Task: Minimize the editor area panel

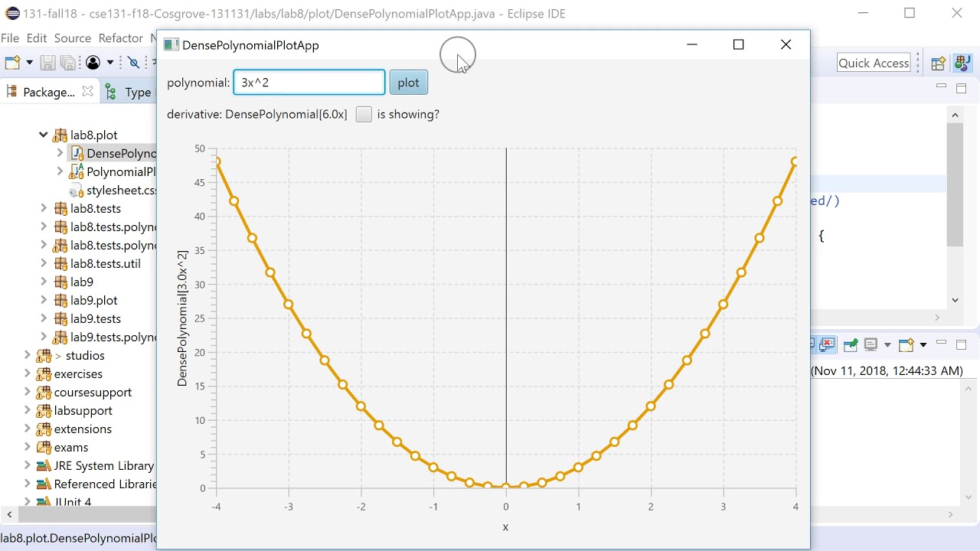Action: click(x=942, y=87)
